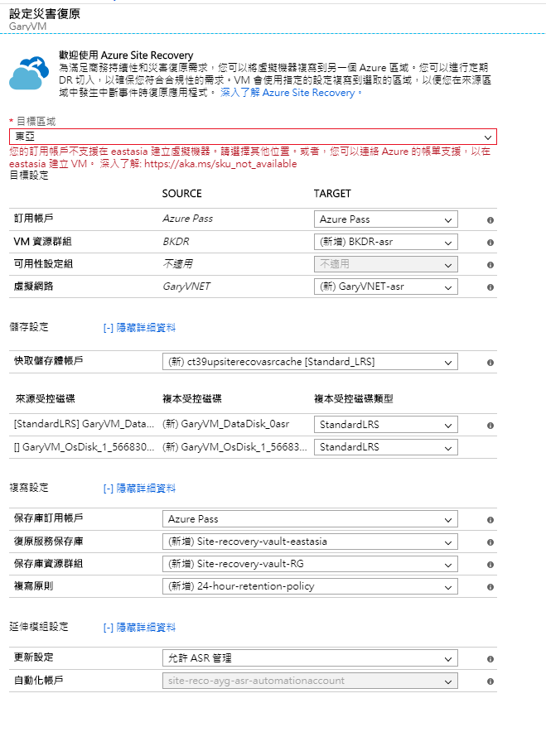Click info icon for 訂用帳戶 row
The height and width of the screenshot is (756, 546).
click(x=490, y=220)
